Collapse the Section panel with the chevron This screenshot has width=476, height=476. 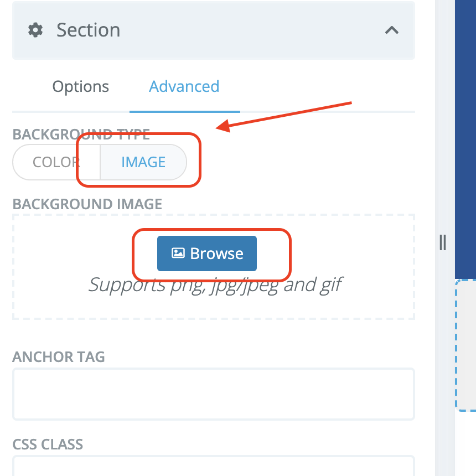[392, 30]
